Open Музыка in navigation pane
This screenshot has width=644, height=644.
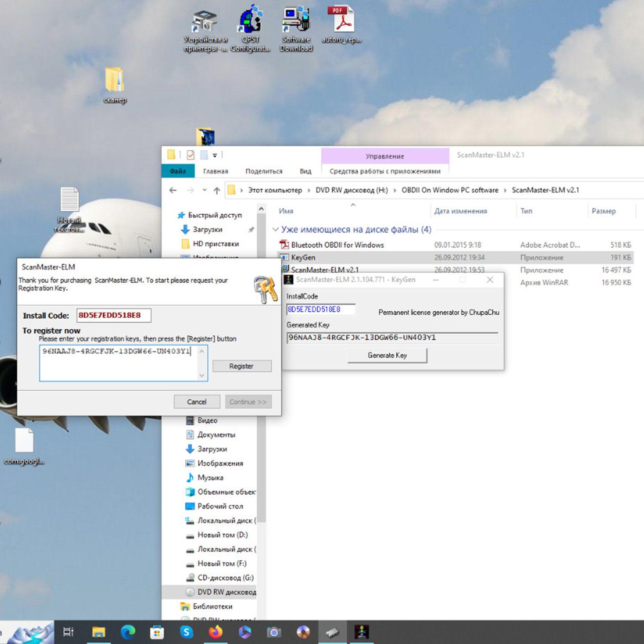pos(205,477)
